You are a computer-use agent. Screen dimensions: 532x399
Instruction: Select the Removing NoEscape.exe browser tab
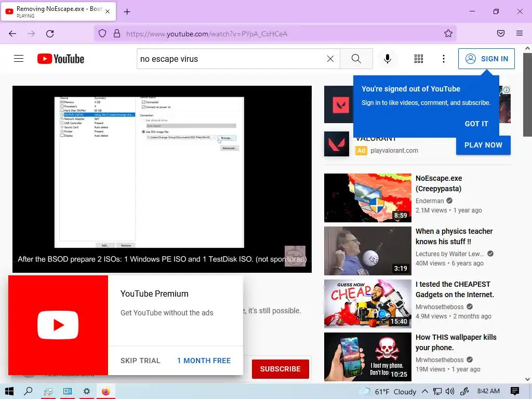(x=59, y=11)
